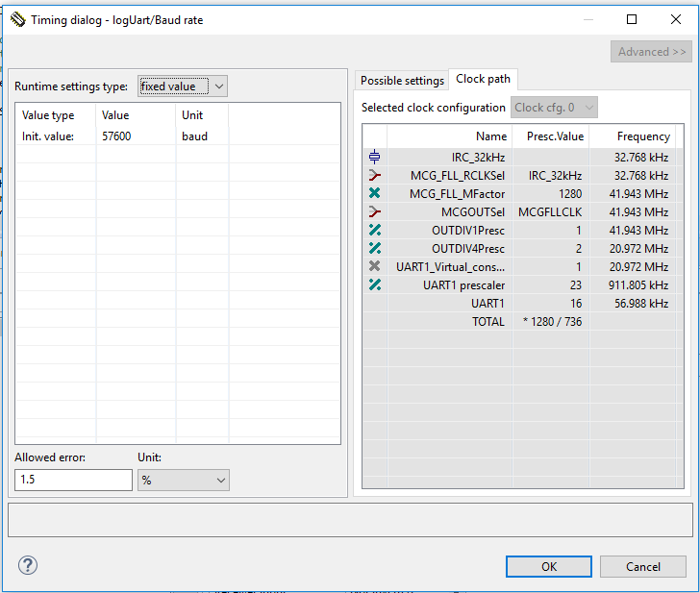
Task: Click the left table Unit column header
Action: point(202,115)
